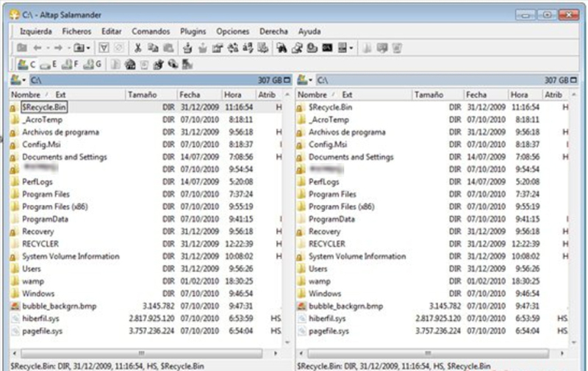Open the Plugins menu

coord(193,32)
